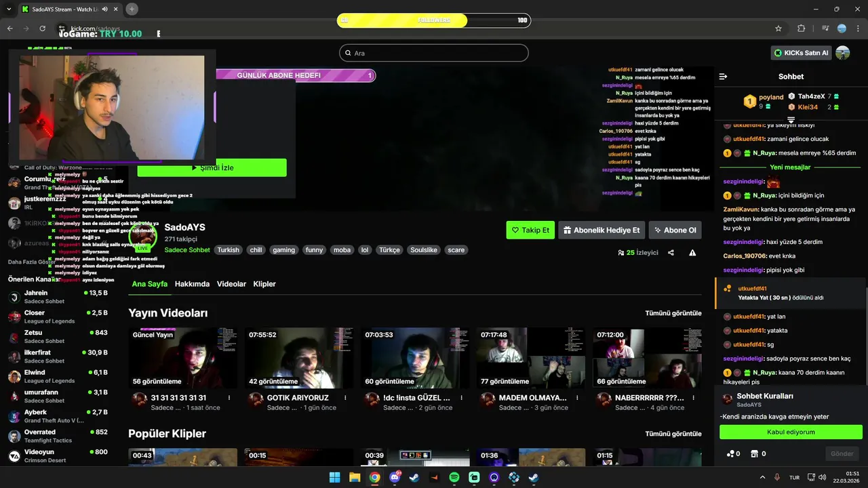Focus the Ara search field
The image size is (868, 488).
(x=434, y=53)
